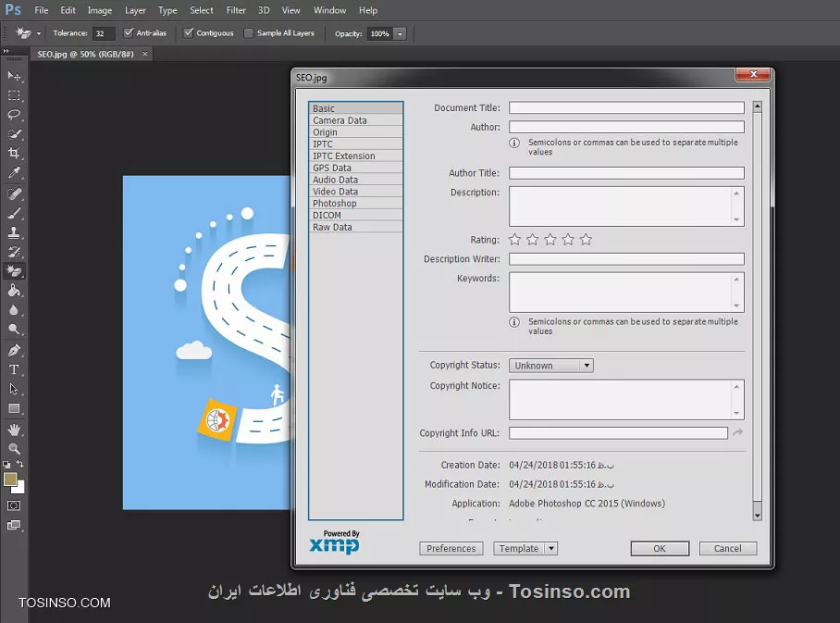Click the OK button
This screenshot has height=623, width=840.
click(x=660, y=548)
